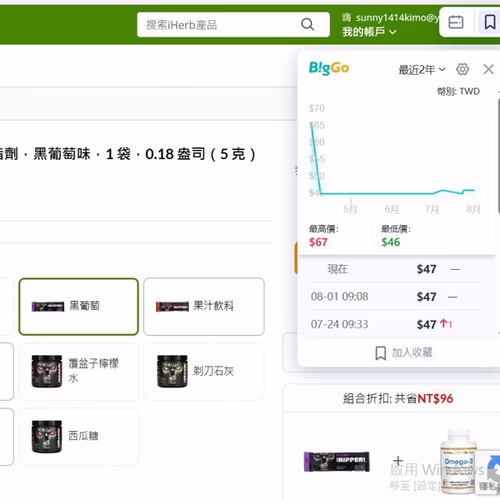Click the 組合折扣 savings heading
This screenshot has width=500, height=500.
coord(398,398)
